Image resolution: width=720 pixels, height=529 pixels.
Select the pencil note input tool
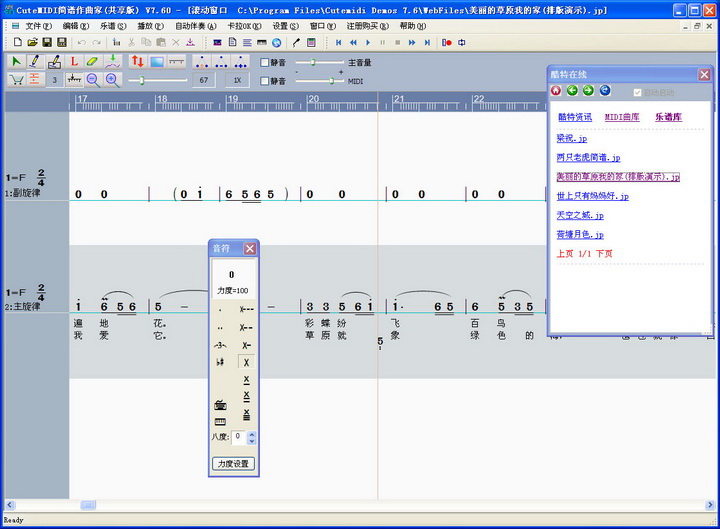(35, 62)
